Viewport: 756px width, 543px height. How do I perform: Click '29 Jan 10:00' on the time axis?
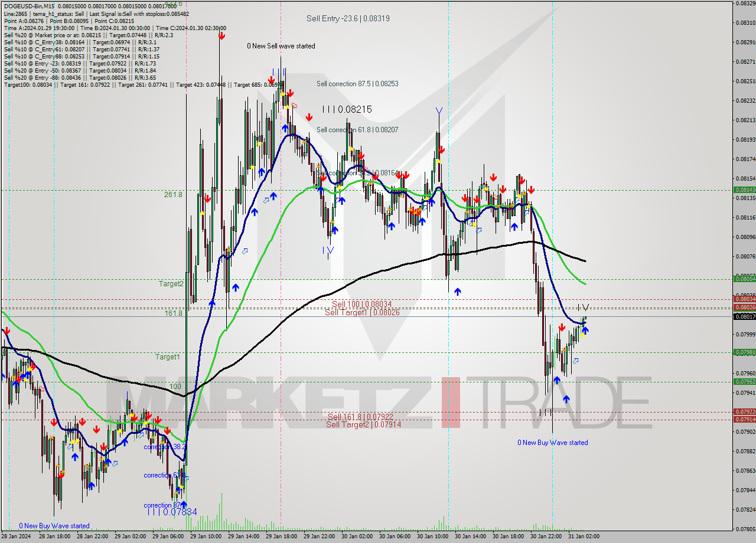[206, 537]
